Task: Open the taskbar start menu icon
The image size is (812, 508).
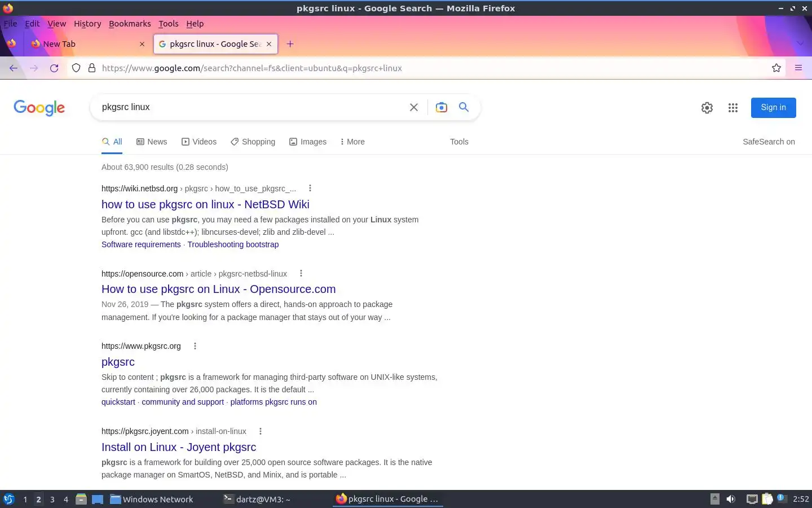Action: (x=8, y=499)
